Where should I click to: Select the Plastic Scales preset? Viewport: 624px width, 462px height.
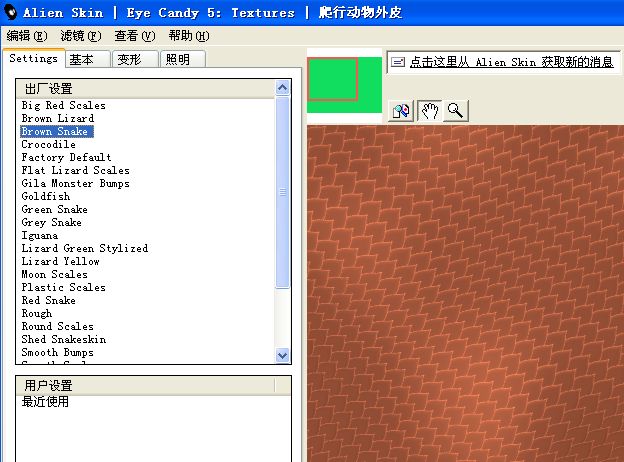pyautogui.click(x=64, y=287)
